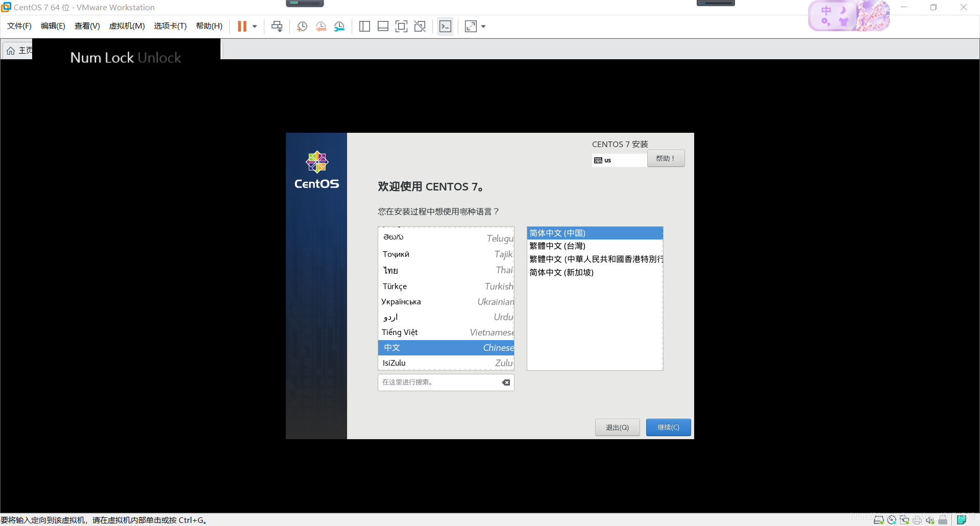Open the 查看(V) menu
The width and height of the screenshot is (980, 526).
tap(87, 26)
